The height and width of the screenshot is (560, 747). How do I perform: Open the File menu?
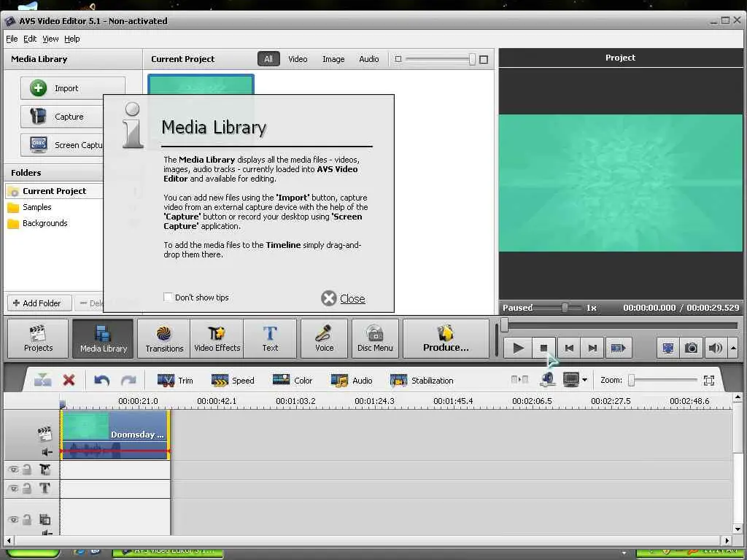pos(12,39)
